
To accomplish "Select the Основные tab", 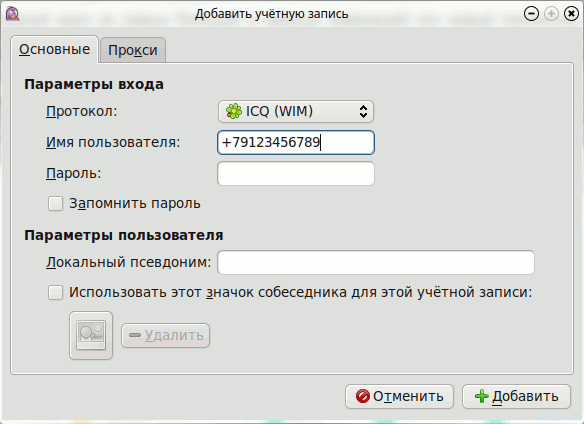I will (54, 49).
